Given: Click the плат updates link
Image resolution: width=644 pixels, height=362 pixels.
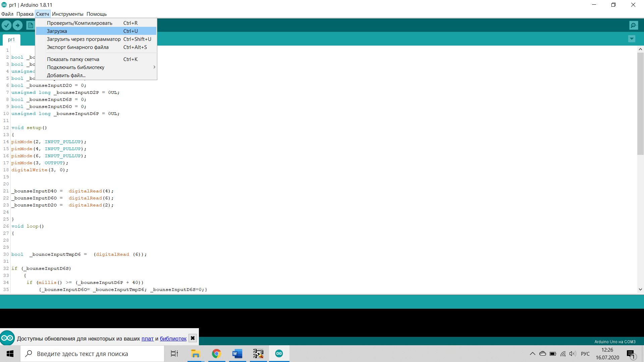Looking at the screenshot, I should click(147, 339).
